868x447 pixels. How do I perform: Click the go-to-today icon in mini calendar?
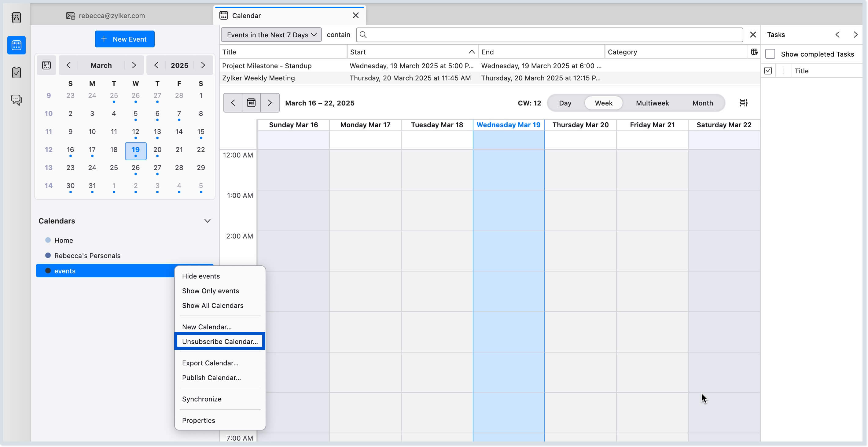pyautogui.click(x=46, y=65)
